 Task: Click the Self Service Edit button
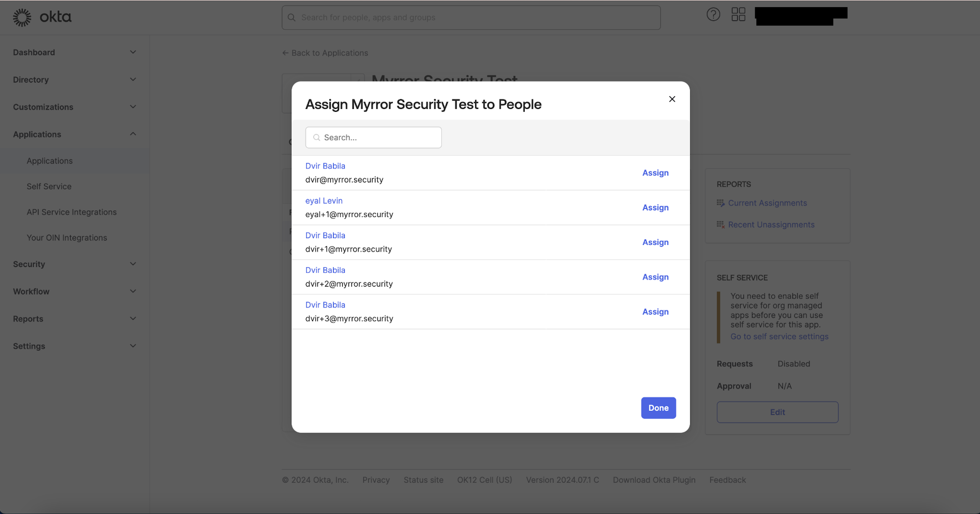(777, 412)
